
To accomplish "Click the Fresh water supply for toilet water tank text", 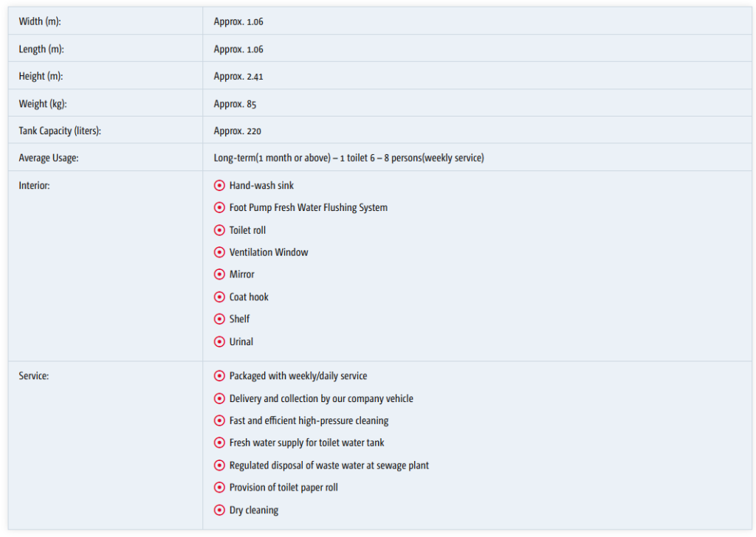I will point(306,443).
